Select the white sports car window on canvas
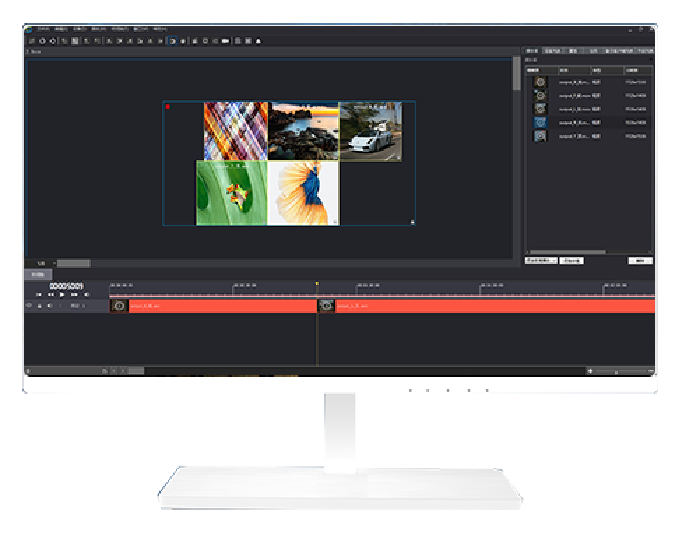 (x=371, y=132)
